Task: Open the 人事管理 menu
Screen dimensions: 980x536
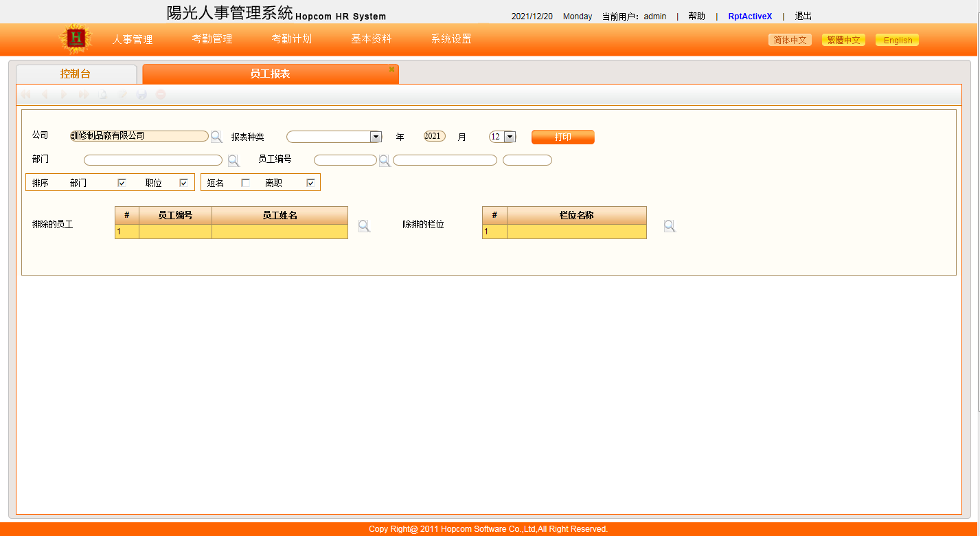Action: pyautogui.click(x=133, y=39)
